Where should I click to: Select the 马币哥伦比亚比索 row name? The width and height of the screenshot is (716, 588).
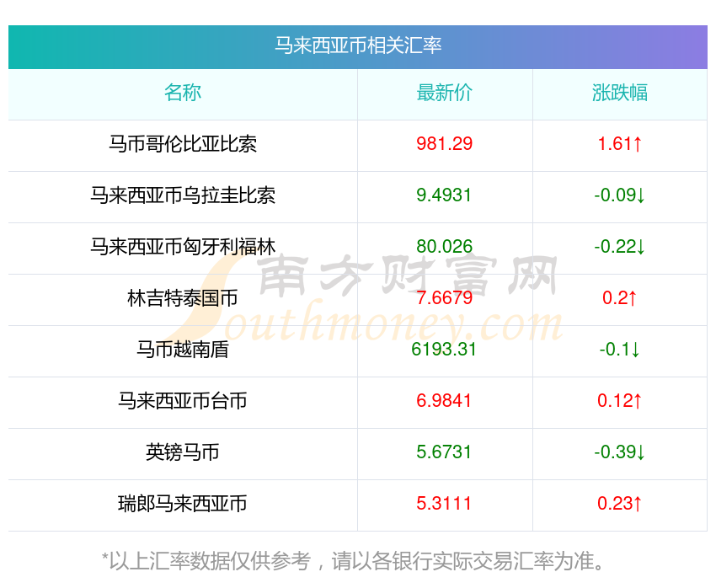[x=183, y=144]
